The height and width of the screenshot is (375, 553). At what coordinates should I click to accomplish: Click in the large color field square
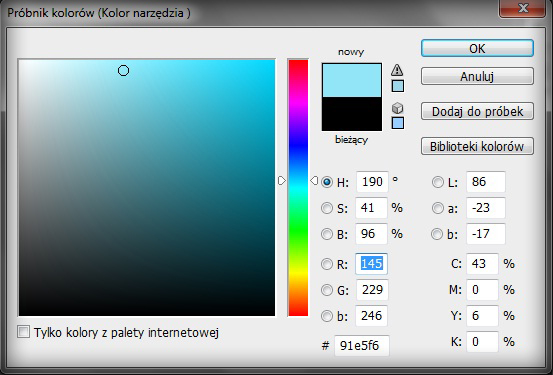coord(147,188)
